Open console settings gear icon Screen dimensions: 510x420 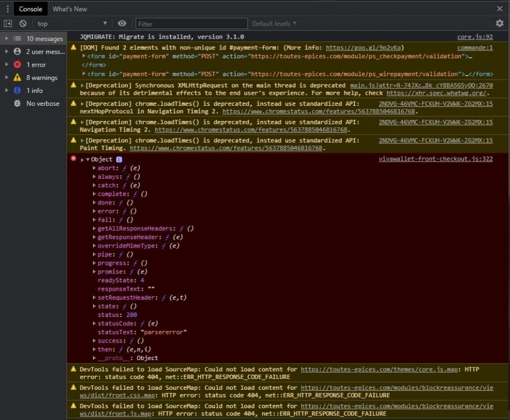(499, 24)
